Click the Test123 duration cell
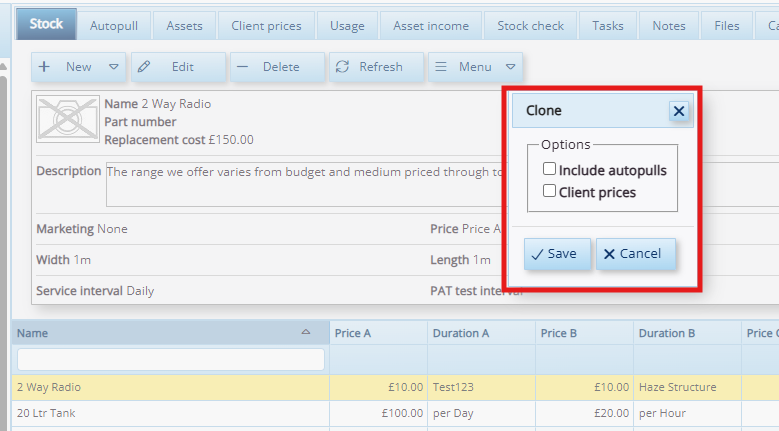 481,387
